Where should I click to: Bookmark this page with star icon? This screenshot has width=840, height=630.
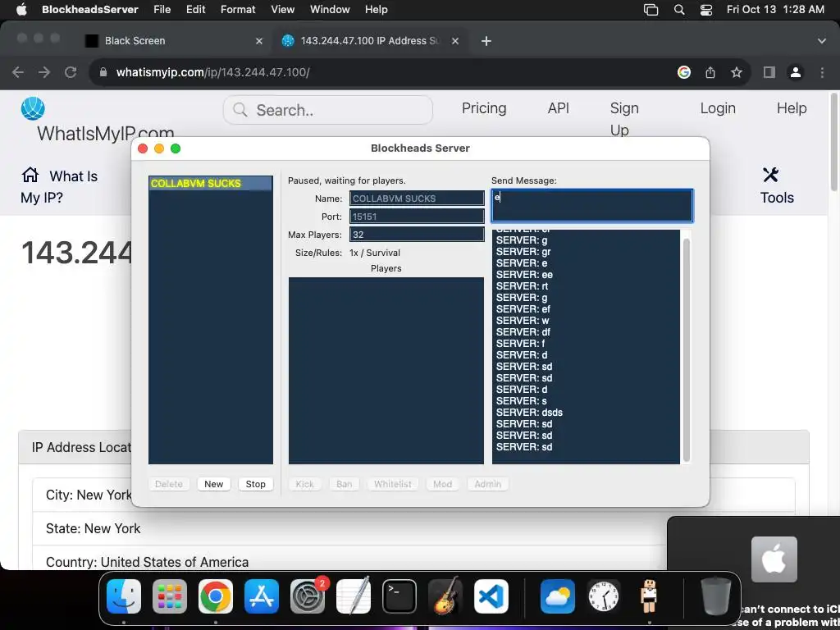[x=737, y=72]
